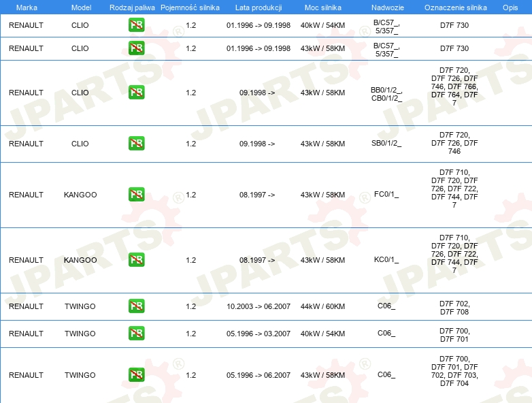The height and width of the screenshot is (403, 532).
Task: Select KC0/1_ body code cell
Action: tap(386, 260)
